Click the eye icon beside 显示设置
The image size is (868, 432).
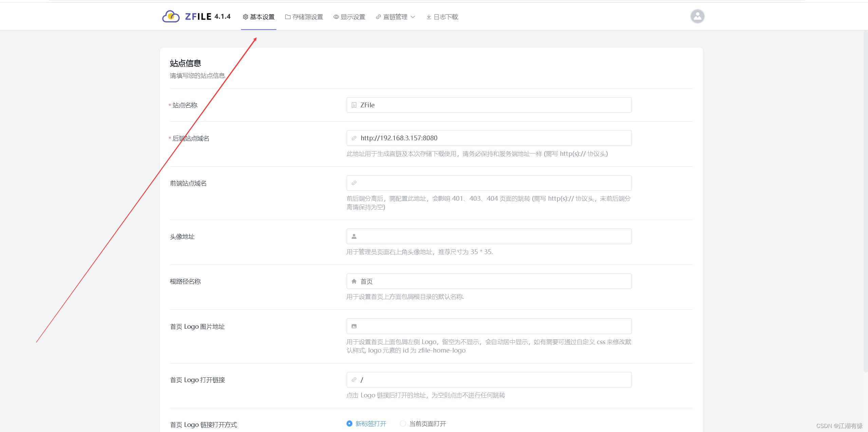(x=335, y=17)
